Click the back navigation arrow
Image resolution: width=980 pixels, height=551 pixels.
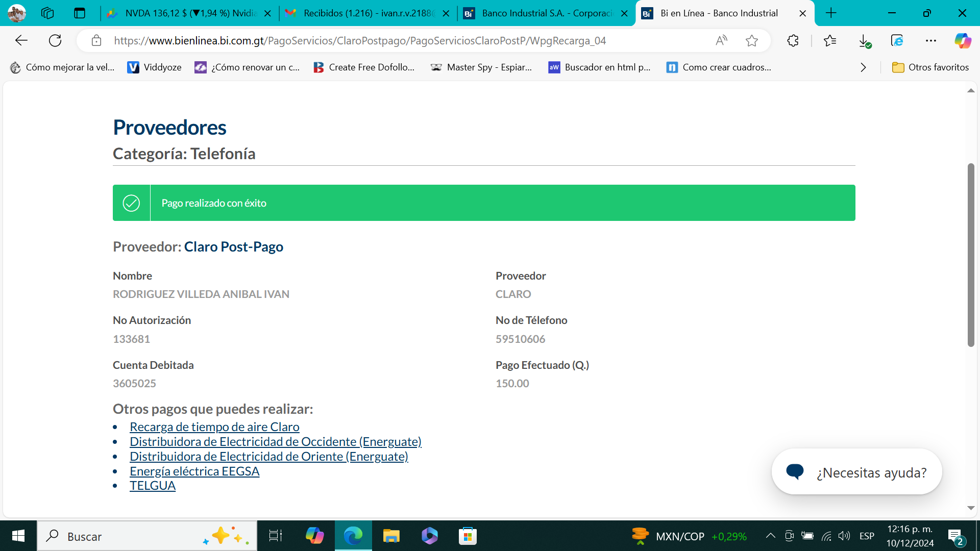pyautogui.click(x=21, y=41)
